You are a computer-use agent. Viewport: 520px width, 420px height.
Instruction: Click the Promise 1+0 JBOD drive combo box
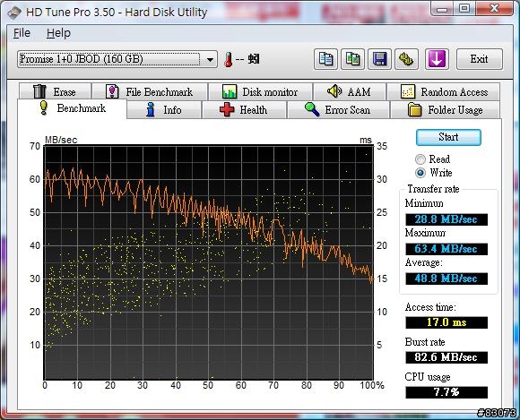(117, 59)
